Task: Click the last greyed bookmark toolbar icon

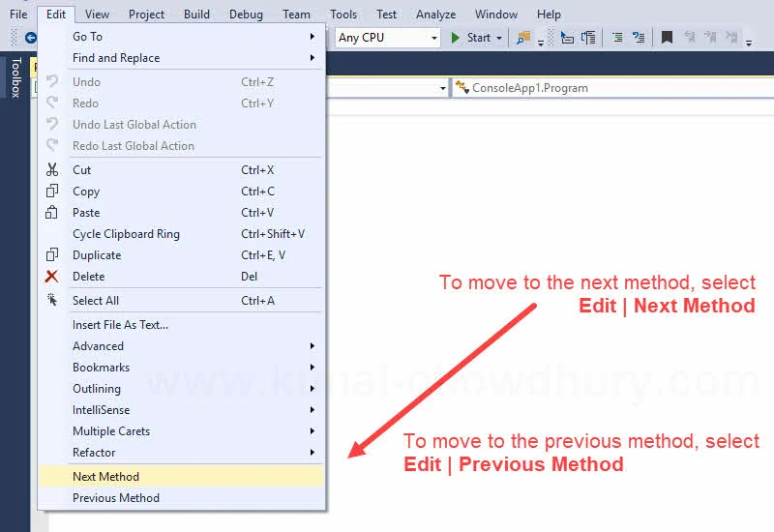Action: [x=731, y=38]
